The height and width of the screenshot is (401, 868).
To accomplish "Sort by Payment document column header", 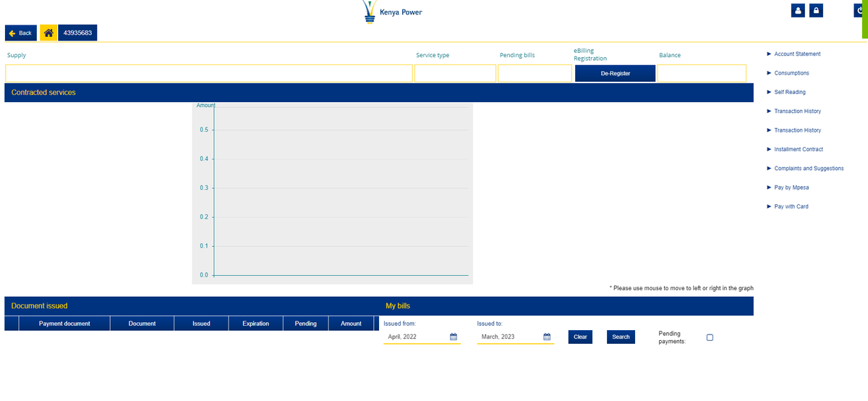I will coord(64,324).
